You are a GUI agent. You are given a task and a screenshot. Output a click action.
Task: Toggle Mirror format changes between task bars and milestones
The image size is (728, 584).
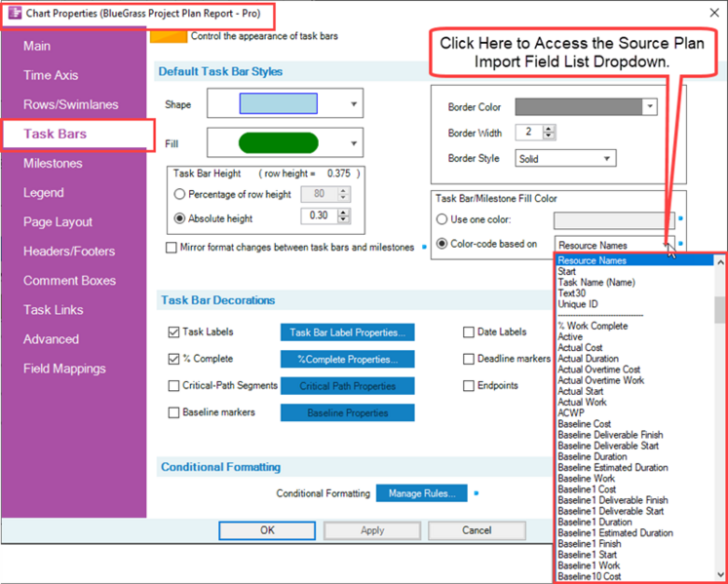172,248
